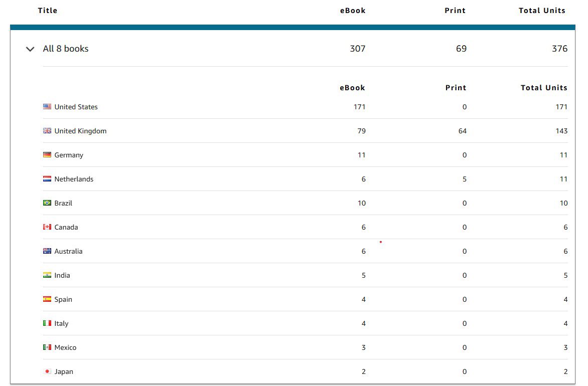Select the top Print column header
The height and width of the screenshot is (386, 588).
(x=455, y=11)
